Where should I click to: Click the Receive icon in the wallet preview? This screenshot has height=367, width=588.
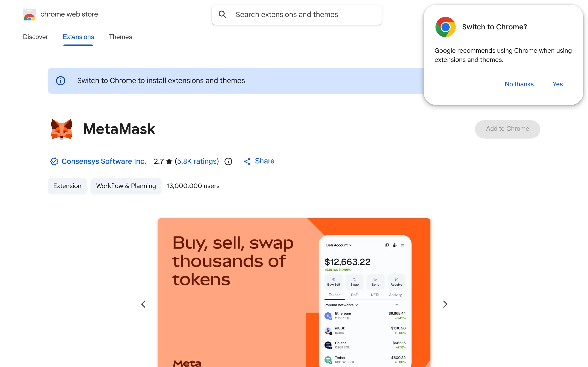(396, 282)
